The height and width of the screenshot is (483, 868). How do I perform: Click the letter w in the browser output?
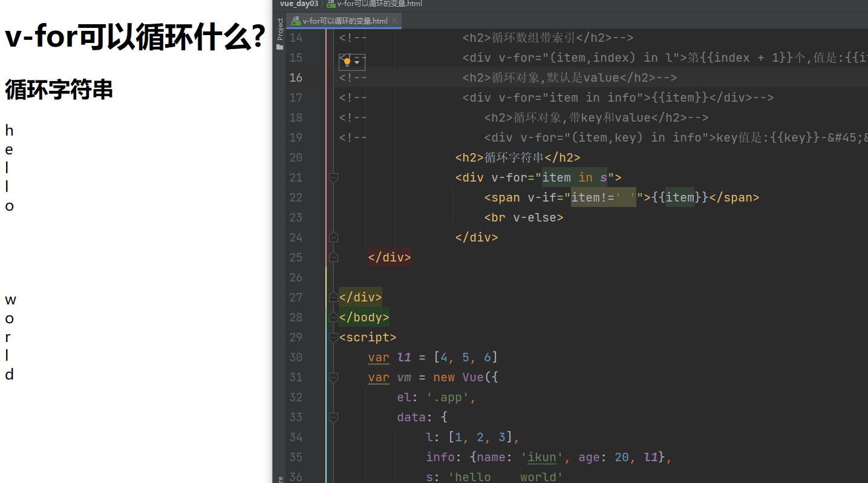tap(10, 300)
